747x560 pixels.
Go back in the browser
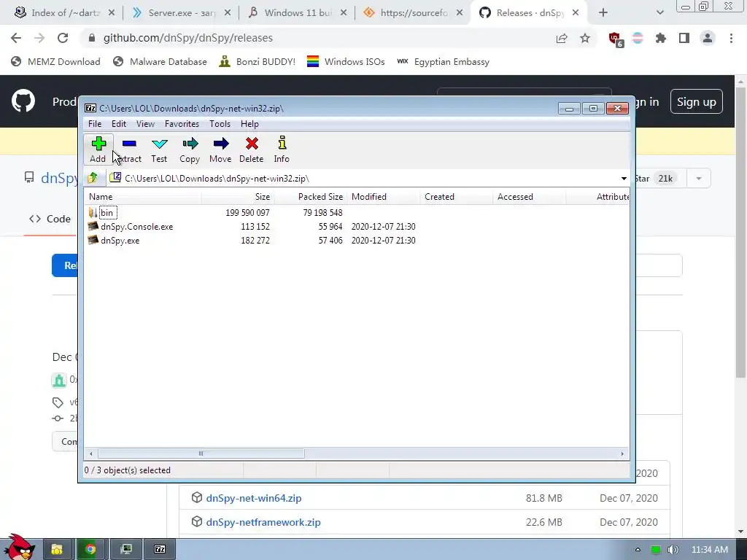point(16,38)
